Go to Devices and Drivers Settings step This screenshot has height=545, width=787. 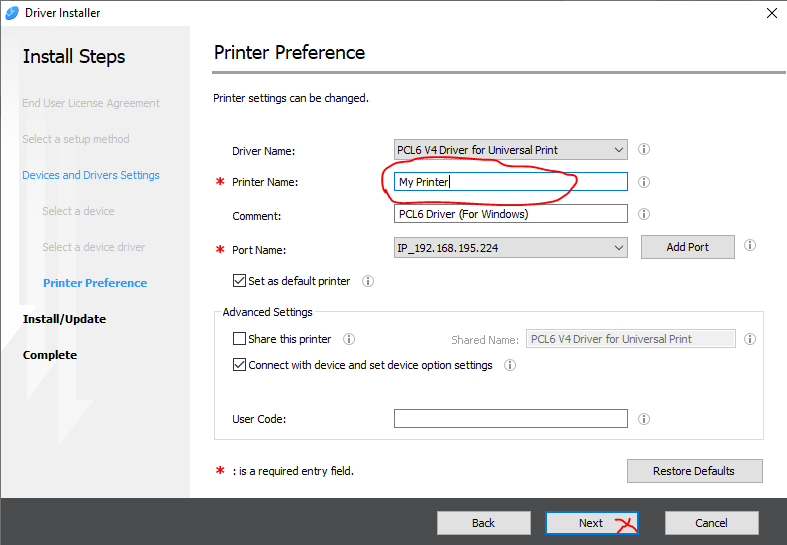(x=91, y=175)
